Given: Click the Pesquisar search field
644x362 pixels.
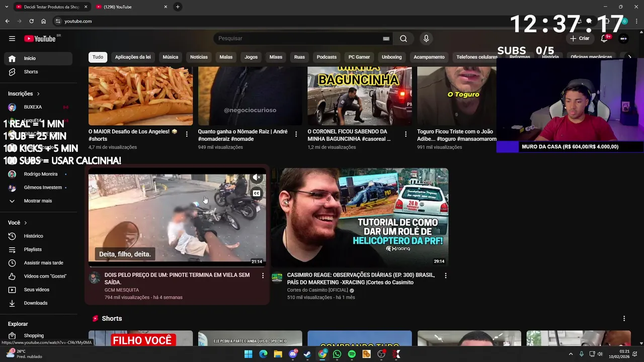Looking at the screenshot, I should (x=299, y=39).
